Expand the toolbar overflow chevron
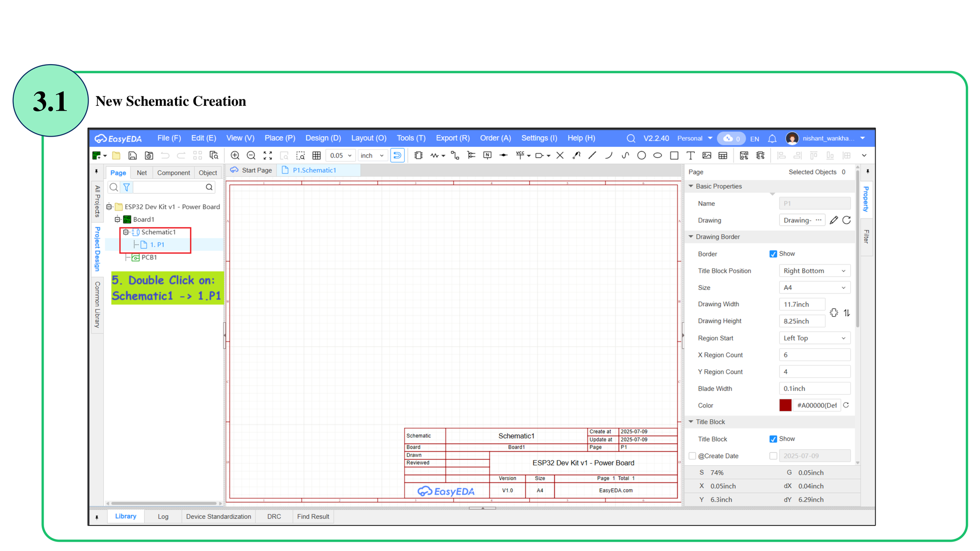Viewport: 980px width, 551px height. 864,156
